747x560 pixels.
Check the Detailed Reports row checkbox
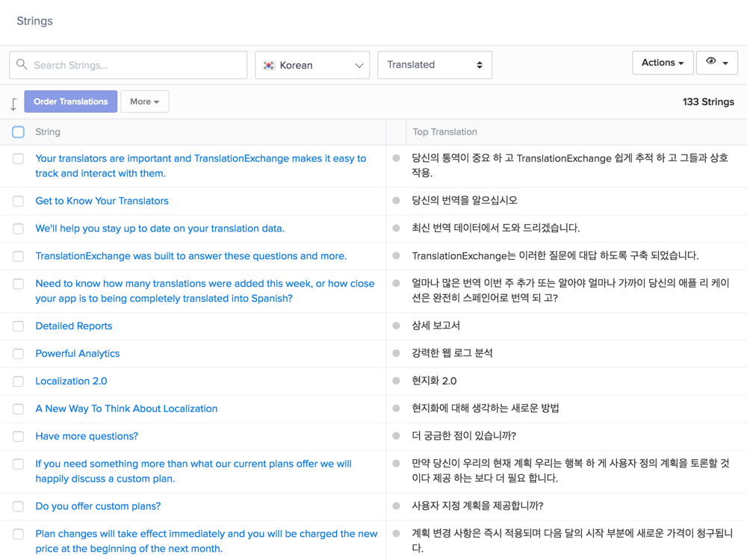18,326
